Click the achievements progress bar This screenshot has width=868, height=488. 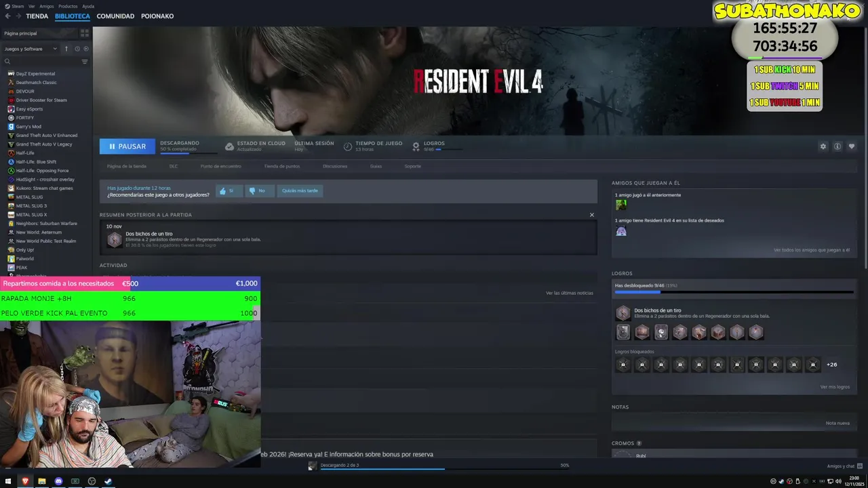pos(734,292)
